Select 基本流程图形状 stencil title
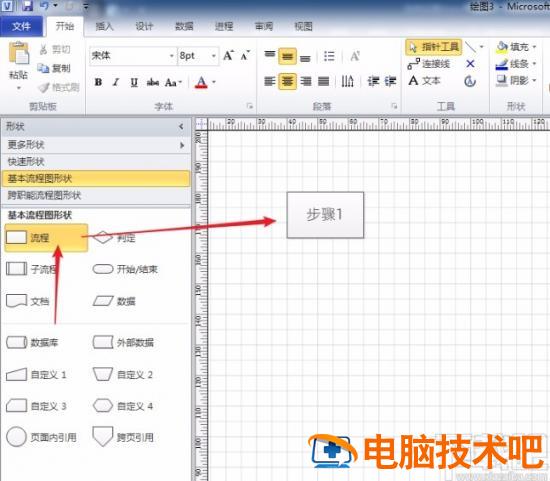 tap(95, 178)
